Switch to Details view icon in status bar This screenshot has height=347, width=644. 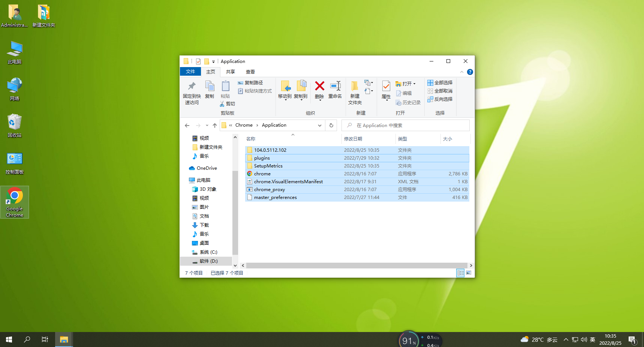point(460,273)
